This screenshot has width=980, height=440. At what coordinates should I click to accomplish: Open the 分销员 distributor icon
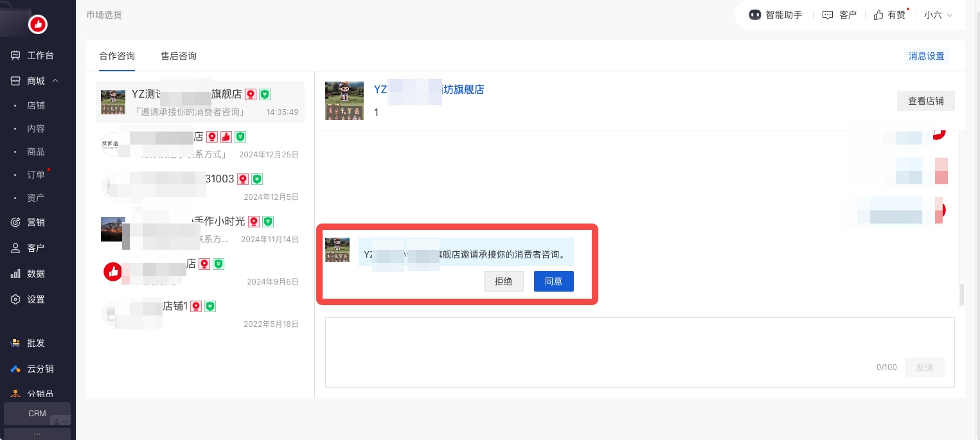(16, 393)
